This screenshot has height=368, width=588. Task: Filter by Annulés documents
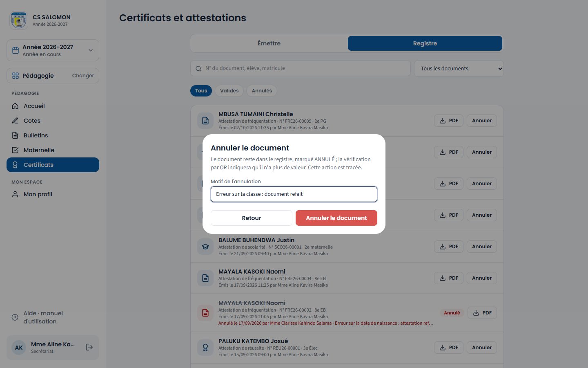[x=262, y=91]
